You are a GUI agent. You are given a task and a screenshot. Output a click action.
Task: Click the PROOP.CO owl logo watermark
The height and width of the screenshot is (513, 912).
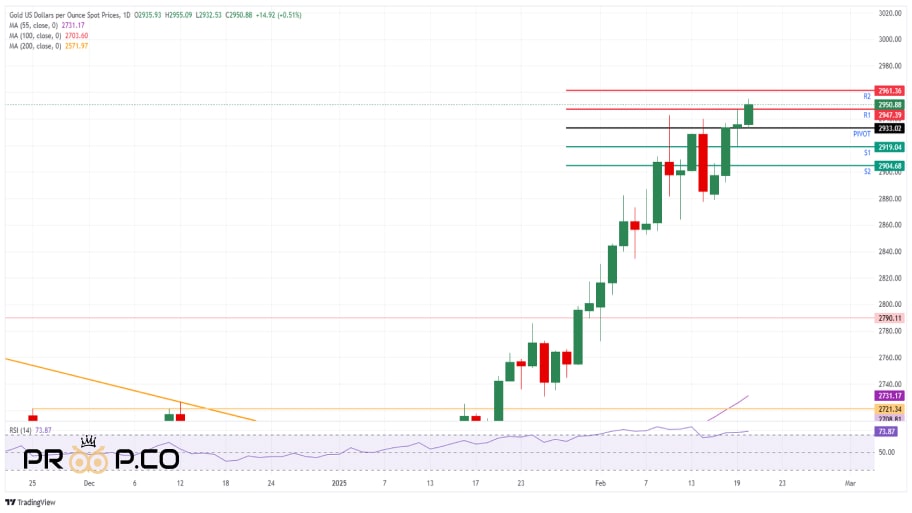(101, 454)
